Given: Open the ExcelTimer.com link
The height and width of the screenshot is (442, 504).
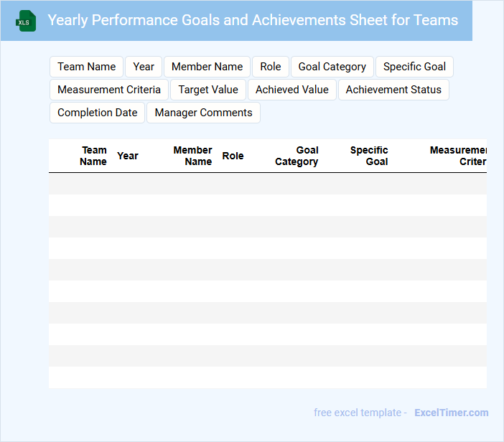Looking at the screenshot, I should [x=451, y=413].
